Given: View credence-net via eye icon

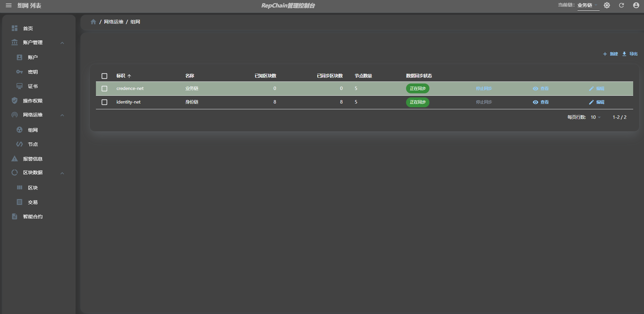Looking at the screenshot, I should click(535, 89).
